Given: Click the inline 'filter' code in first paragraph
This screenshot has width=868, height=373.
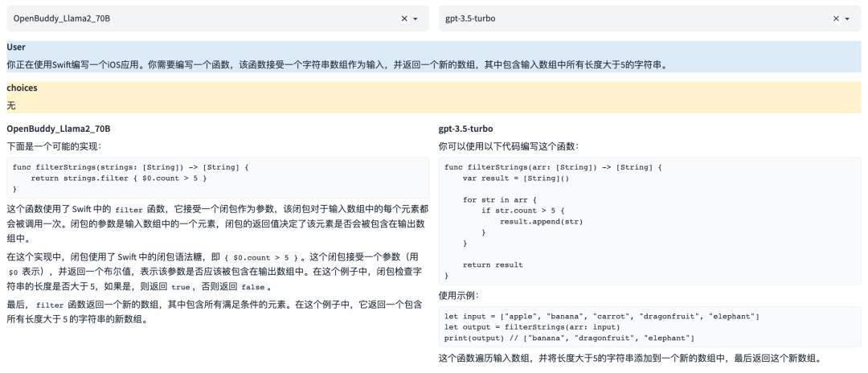Looking at the screenshot, I should pos(129,211).
